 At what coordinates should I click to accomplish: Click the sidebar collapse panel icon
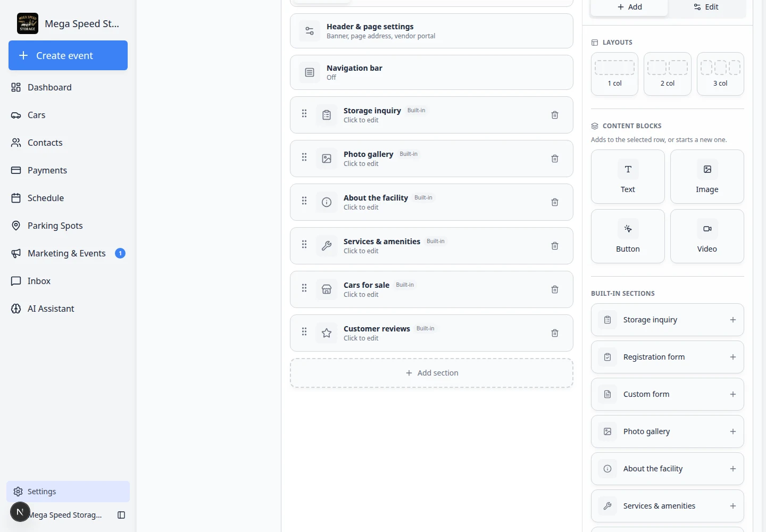pyautogui.click(x=121, y=515)
